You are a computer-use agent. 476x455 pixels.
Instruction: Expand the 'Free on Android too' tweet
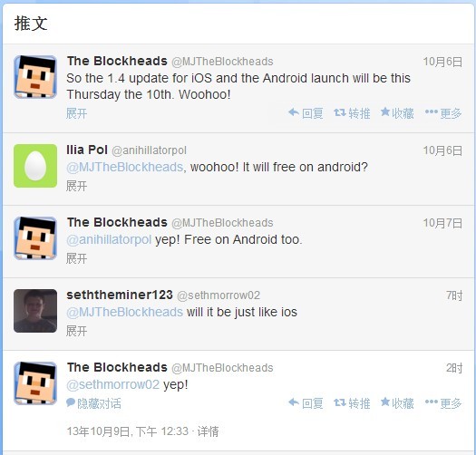point(76,258)
